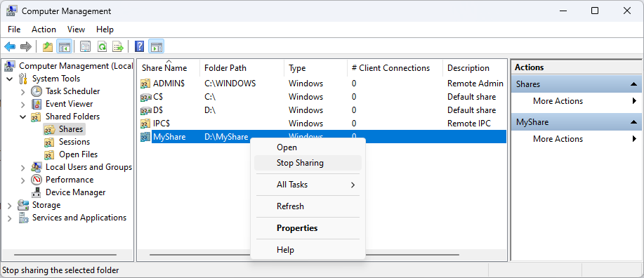This screenshot has height=278, width=644.
Task: Click the Export List toolbar icon
Action: [118, 47]
